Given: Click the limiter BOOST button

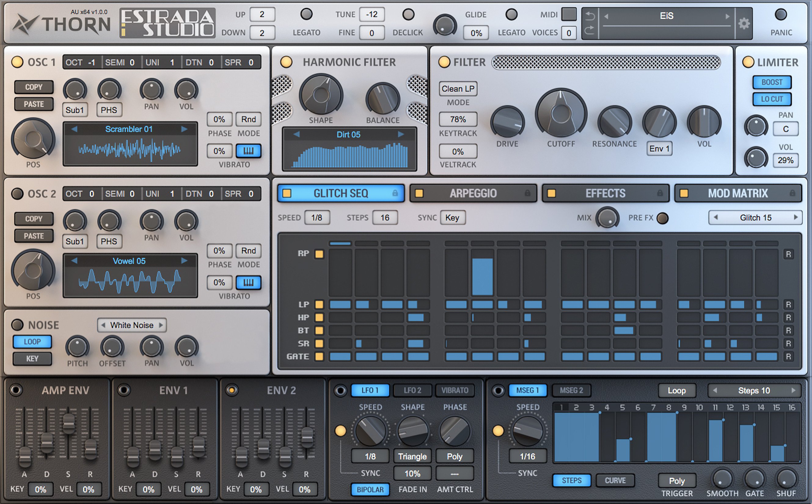Looking at the screenshot, I should (772, 82).
